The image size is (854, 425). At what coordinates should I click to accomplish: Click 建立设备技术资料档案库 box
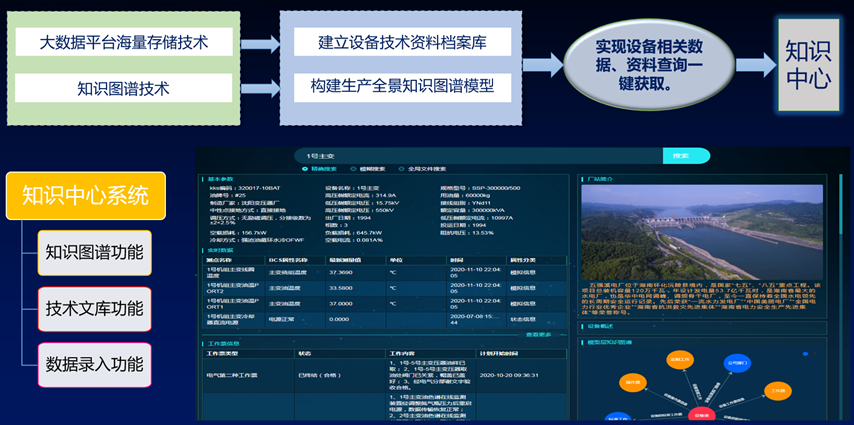tap(401, 42)
